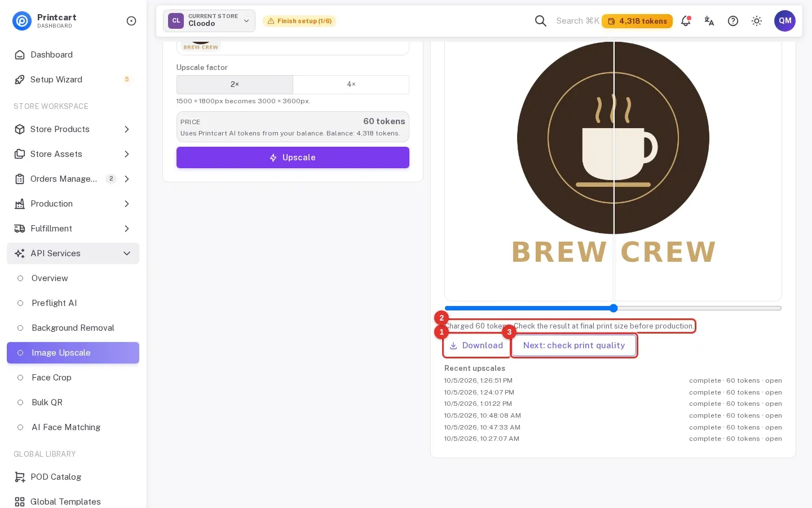Collapse API Services section
The image size is (812, 508).
(x=73, y=253)
